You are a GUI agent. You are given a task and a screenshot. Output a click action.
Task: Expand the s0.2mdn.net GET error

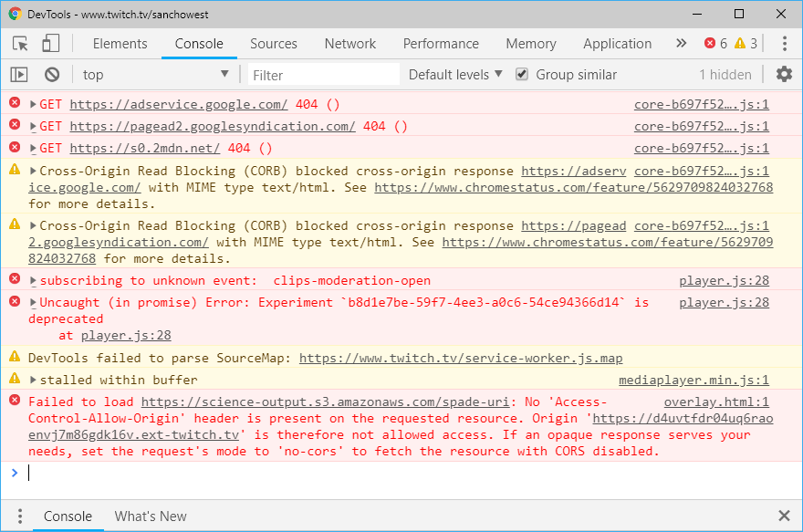click(33, 149)
